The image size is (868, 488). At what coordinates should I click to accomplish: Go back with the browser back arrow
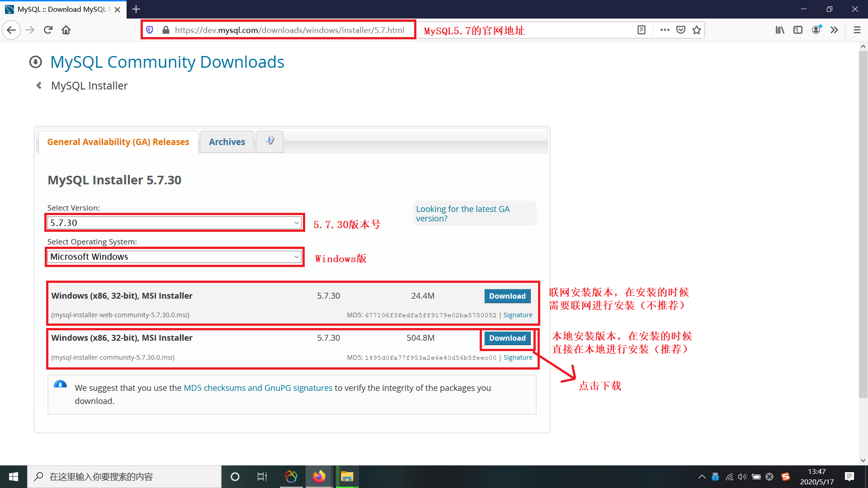[x=11, y=30]
